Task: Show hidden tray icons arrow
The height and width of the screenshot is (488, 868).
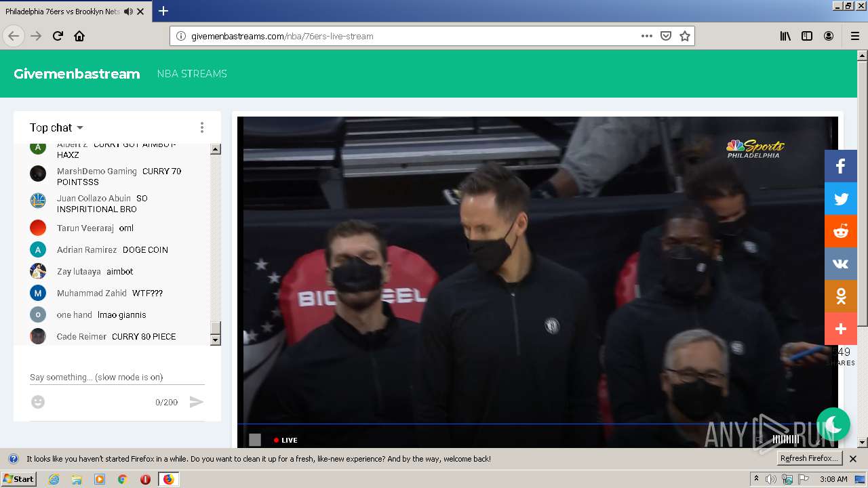Action: (757, 479)
